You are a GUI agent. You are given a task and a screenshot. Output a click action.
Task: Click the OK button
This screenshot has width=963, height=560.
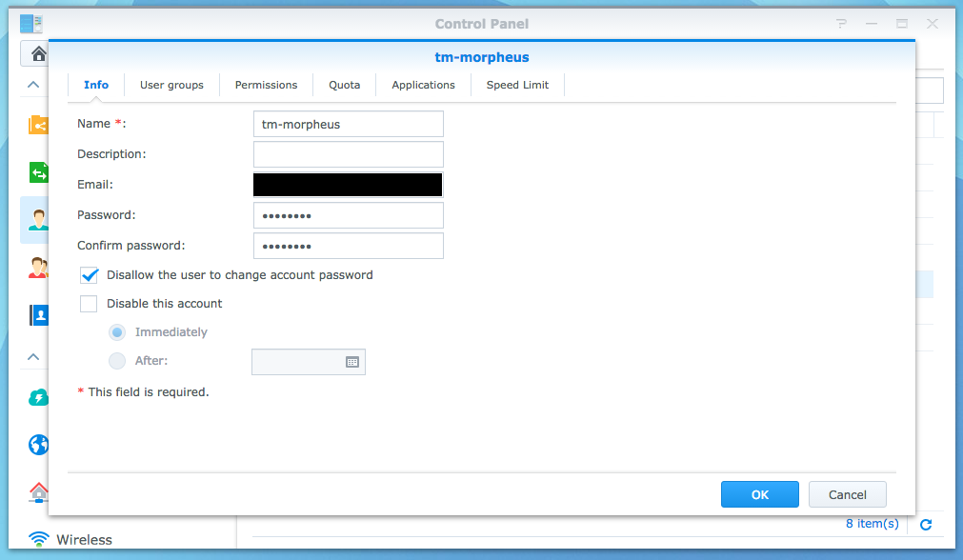pyautogui.click(x=759, y=494)
